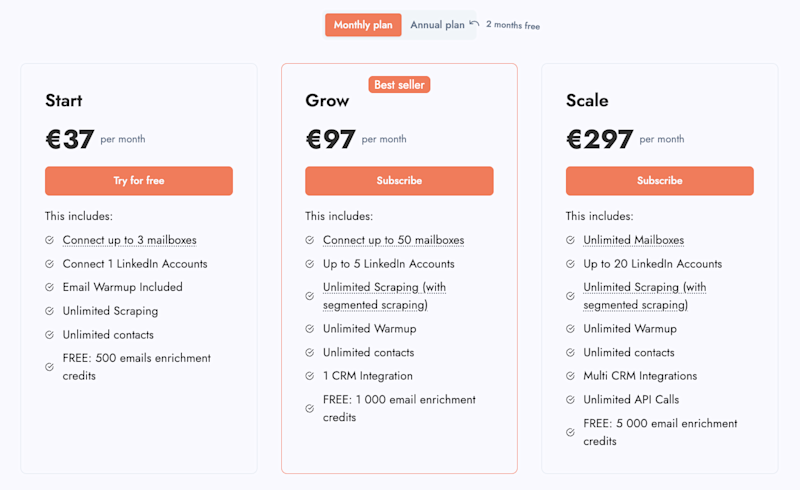Click check icon beside Up to 5 LinkedIn Accounts
The height and width of the screenshot is (490, 800).
[310, 264]
